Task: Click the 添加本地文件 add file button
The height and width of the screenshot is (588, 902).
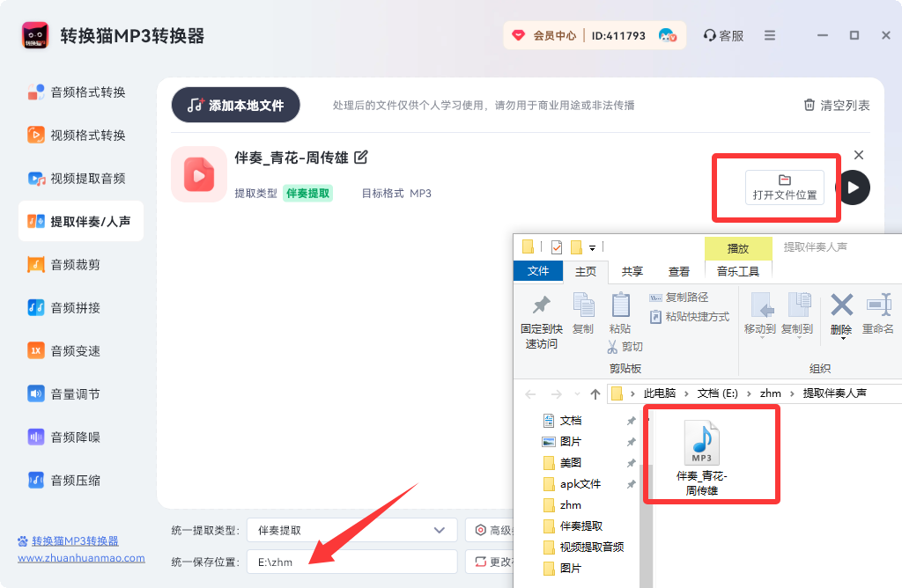Action: click(x=234, y=104)
